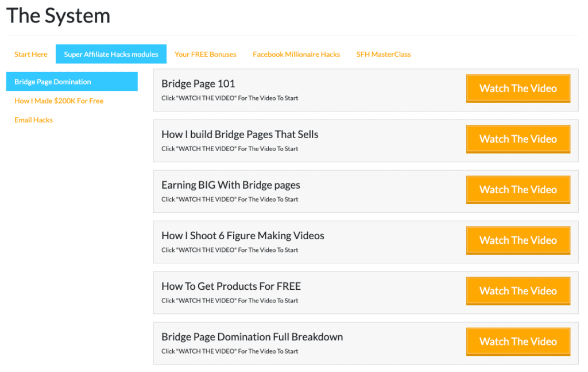This screenshot has height=372, width=588.
Task: Open Facebook Millionaire Hacks tab
Action: (296, 55)
